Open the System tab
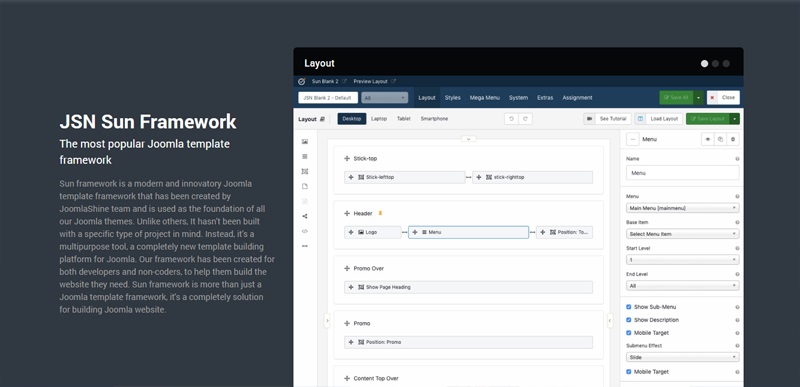Image resolution: width=800 pixels, height=387 pixels. point(518,97)
